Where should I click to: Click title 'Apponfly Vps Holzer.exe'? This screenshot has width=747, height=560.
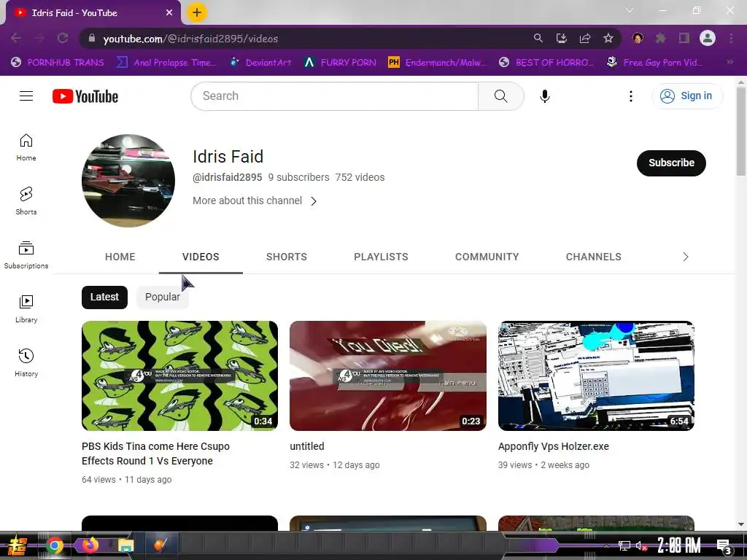[x=554, y=447]
